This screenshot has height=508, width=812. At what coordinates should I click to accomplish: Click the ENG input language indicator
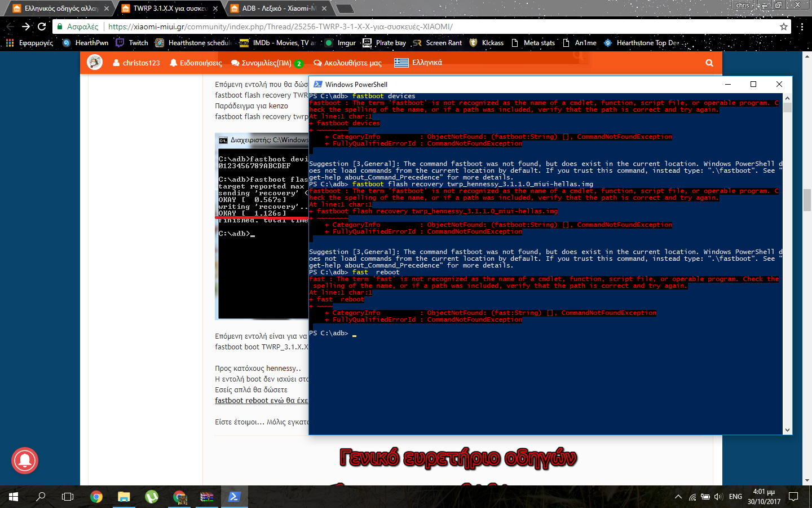[x=735, y=497]
